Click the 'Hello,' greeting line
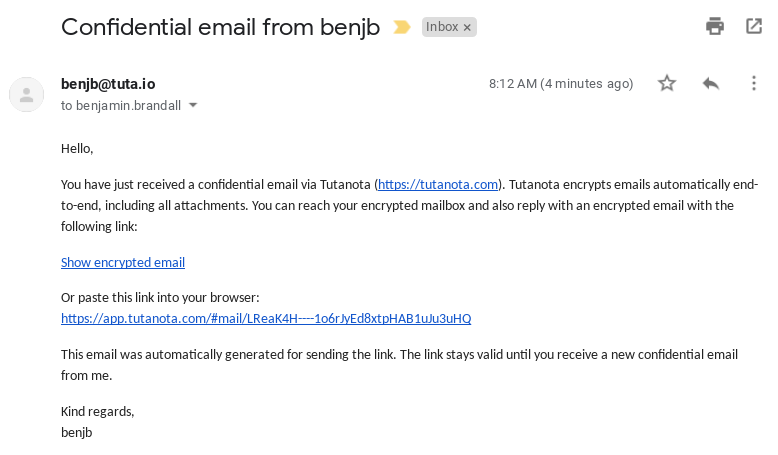 [x=77, y=148]
